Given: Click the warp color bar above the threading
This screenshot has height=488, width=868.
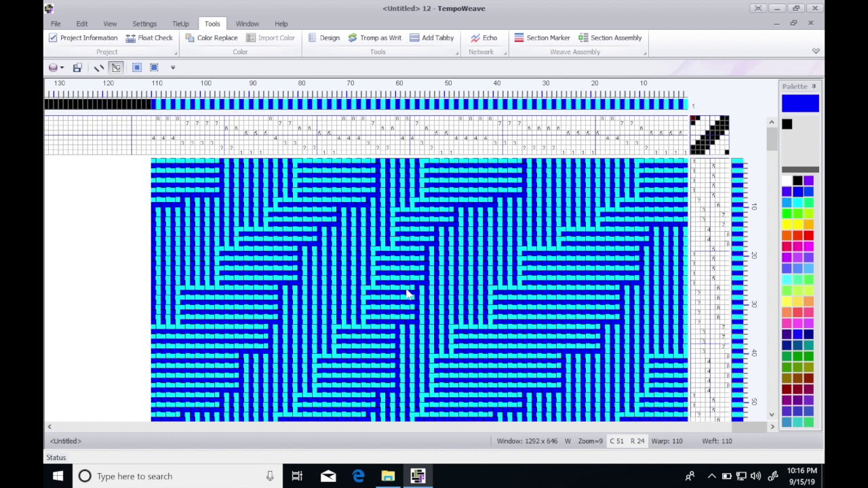Looking at the screenshot, I should coord(366,104).
